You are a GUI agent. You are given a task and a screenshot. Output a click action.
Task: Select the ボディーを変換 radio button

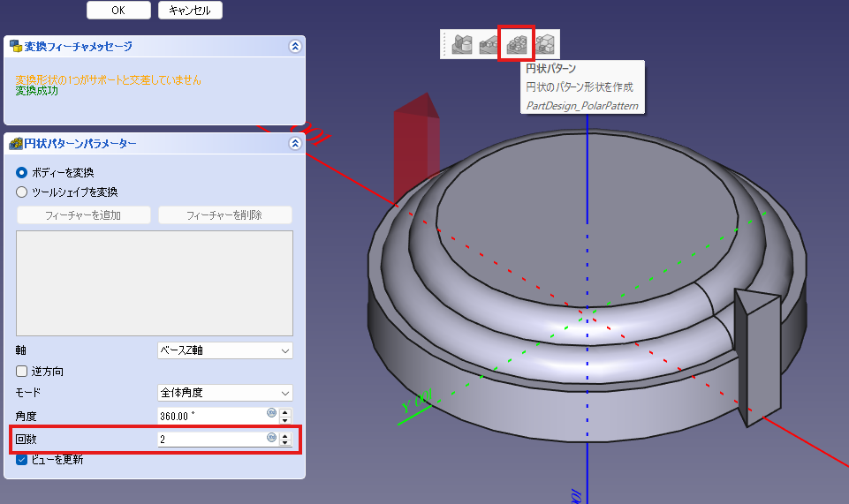pyautogui.click(x=22, y=172)
